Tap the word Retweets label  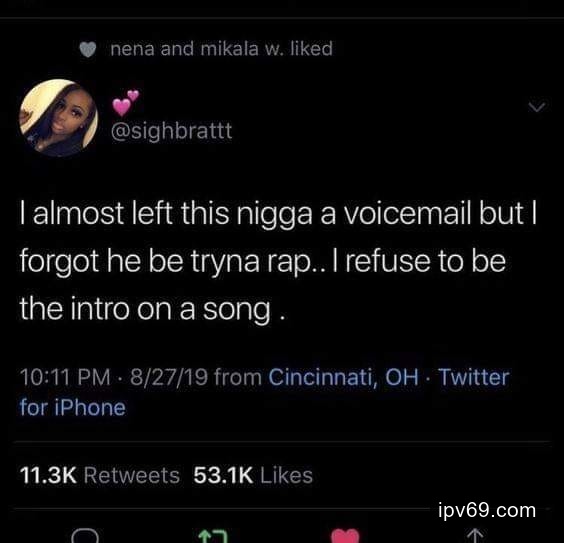(x=132, y=475)
